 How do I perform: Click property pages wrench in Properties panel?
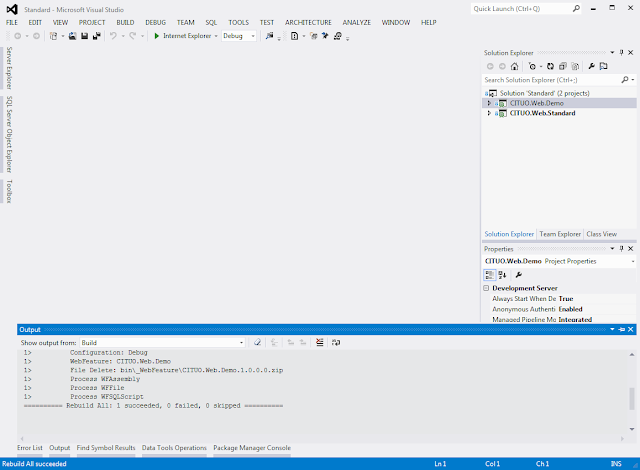pyautogui.click(x=519, y=275)
